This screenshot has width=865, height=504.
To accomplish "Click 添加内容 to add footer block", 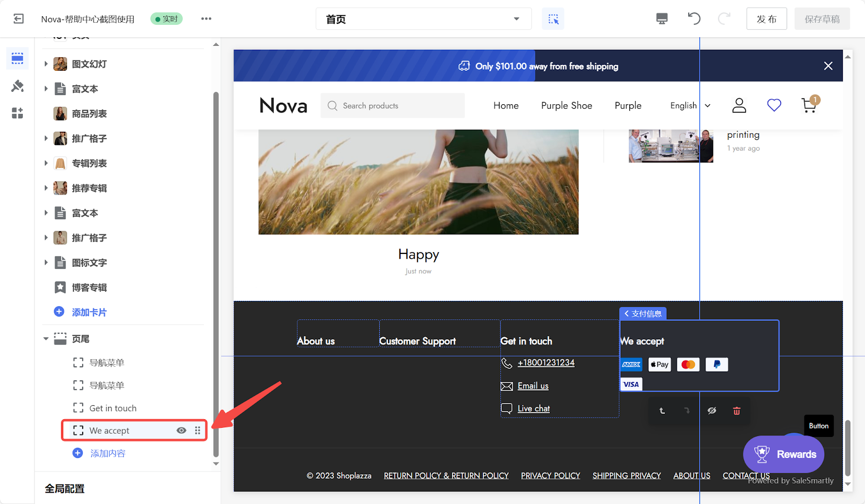I will [108, 453].
